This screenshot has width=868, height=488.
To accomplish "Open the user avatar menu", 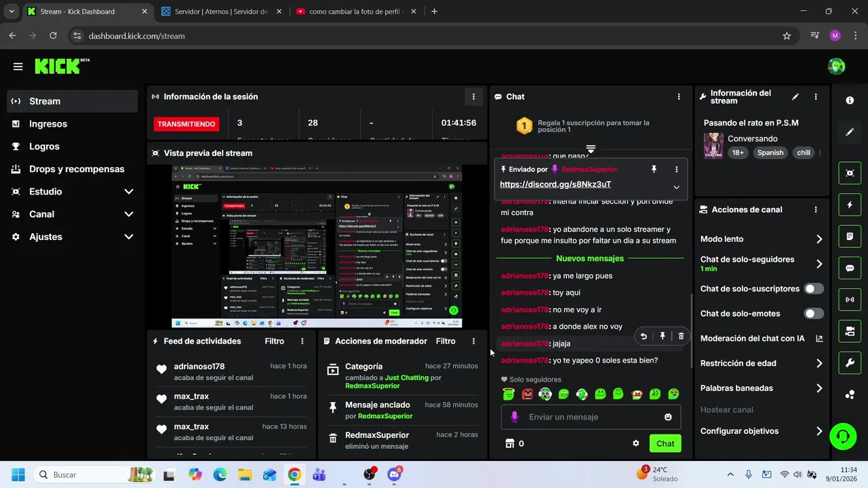I will pos(836,66).
